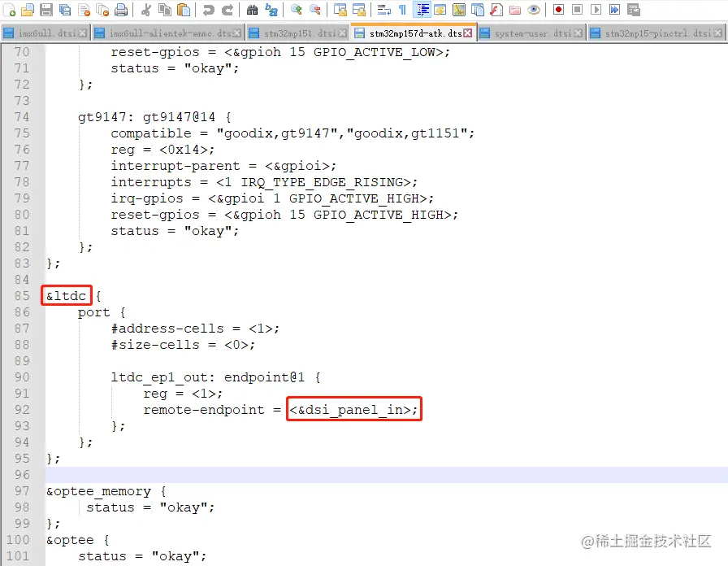
Task: Close the system-user.dtsi tab
Action: pos(578,33)
